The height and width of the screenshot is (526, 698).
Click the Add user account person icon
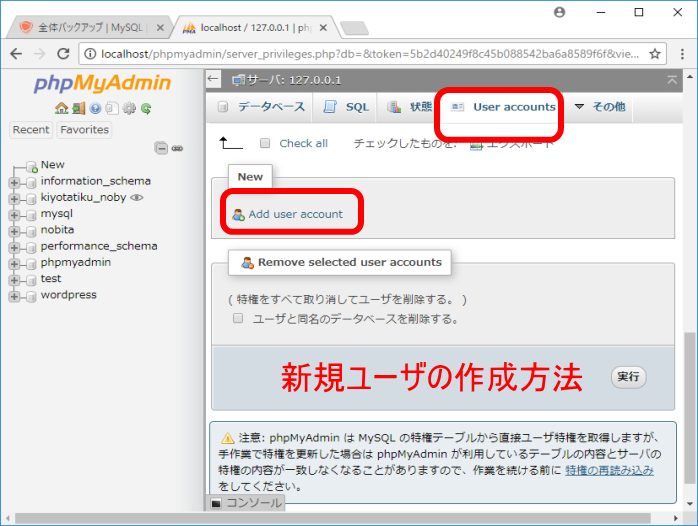[239, 214]
